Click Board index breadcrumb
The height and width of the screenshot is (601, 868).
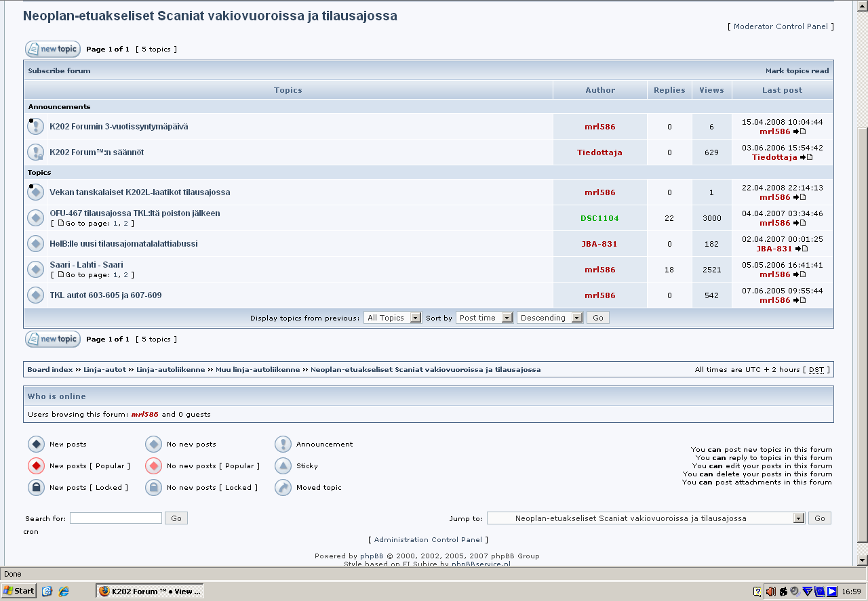(50, 370)
